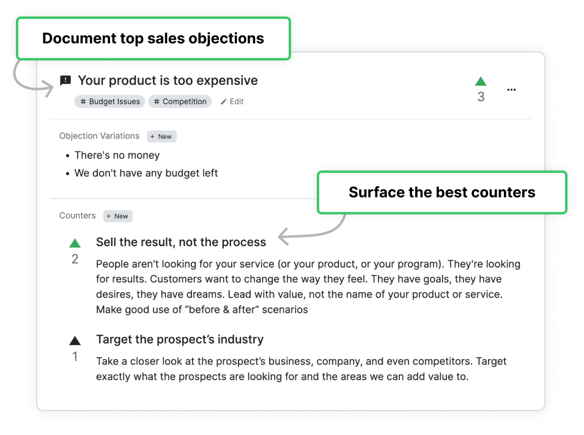Image resolution: width=584 pixels, height=435 pixels.
Task: Upvote the 'Target the prospect's industry' counter
Action: pos(75,340)
